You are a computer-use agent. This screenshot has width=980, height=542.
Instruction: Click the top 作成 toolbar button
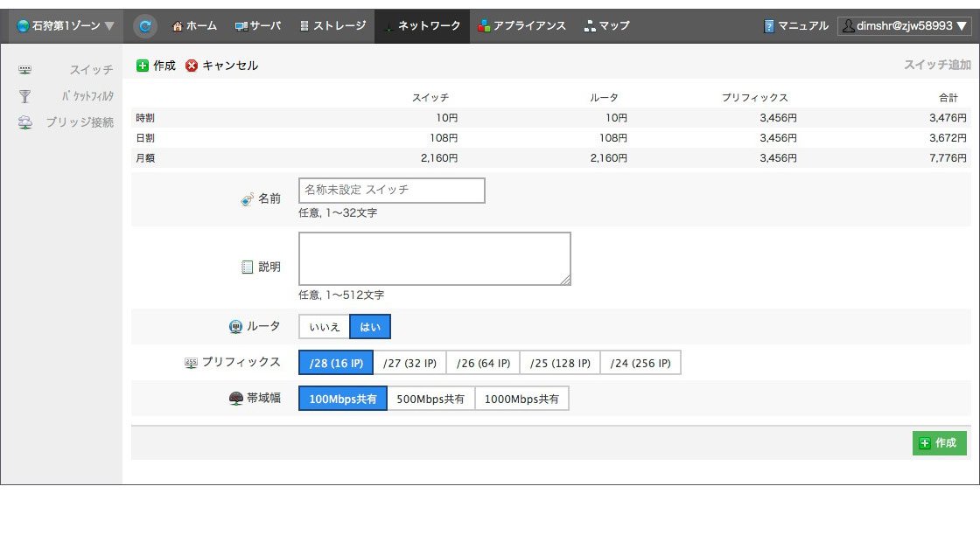[157, 66]
